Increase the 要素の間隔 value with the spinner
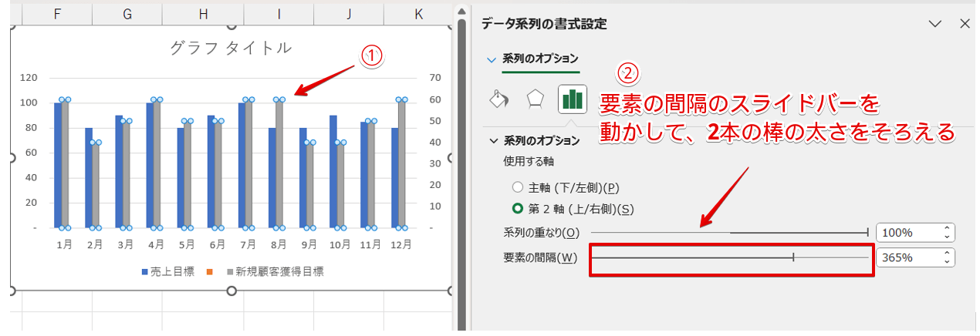Screen dimensions: 980x336 coord(947,254)
